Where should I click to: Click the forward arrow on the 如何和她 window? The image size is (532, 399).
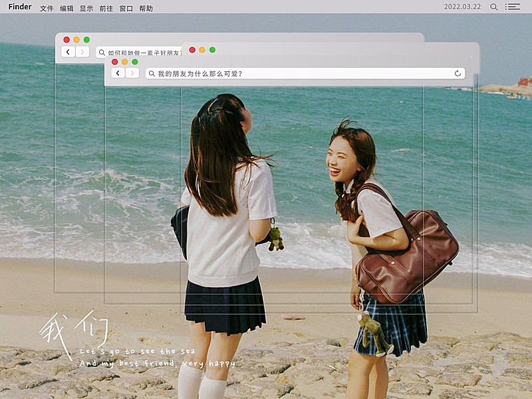(x=82, y=52)
